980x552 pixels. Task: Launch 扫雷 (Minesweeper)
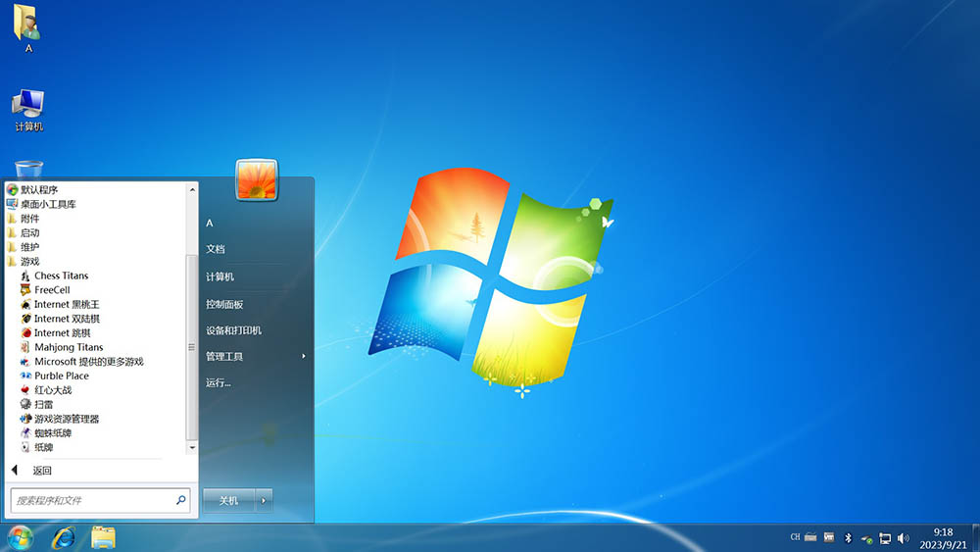point(43,404)
